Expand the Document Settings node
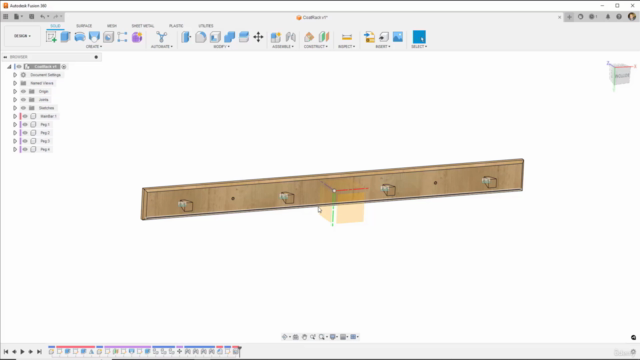Image resolution: width=640 pixels, height=360 pixels. pyautogui.click(x=15, y=75)
